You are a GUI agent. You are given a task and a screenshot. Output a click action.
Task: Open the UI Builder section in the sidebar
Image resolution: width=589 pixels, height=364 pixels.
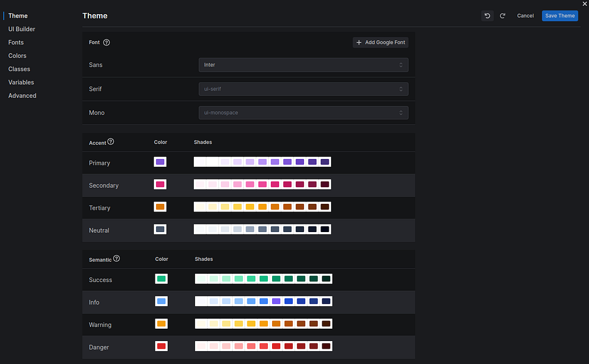(x=22, y=29)
